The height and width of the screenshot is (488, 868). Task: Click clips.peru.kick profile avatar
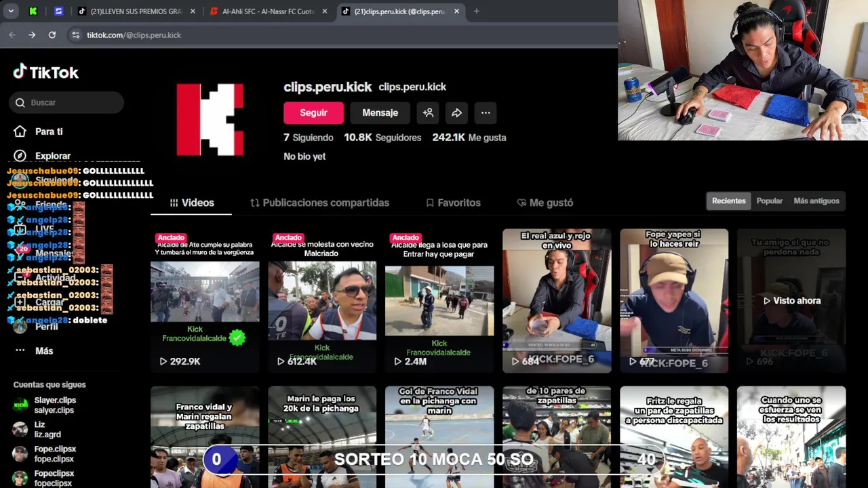[210, 120]
